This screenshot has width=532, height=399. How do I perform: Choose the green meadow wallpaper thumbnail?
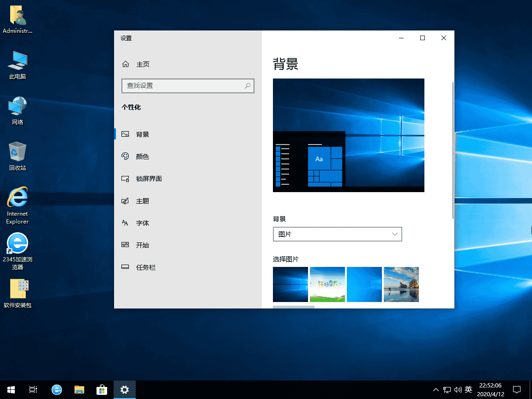click(x=327, y=284)
